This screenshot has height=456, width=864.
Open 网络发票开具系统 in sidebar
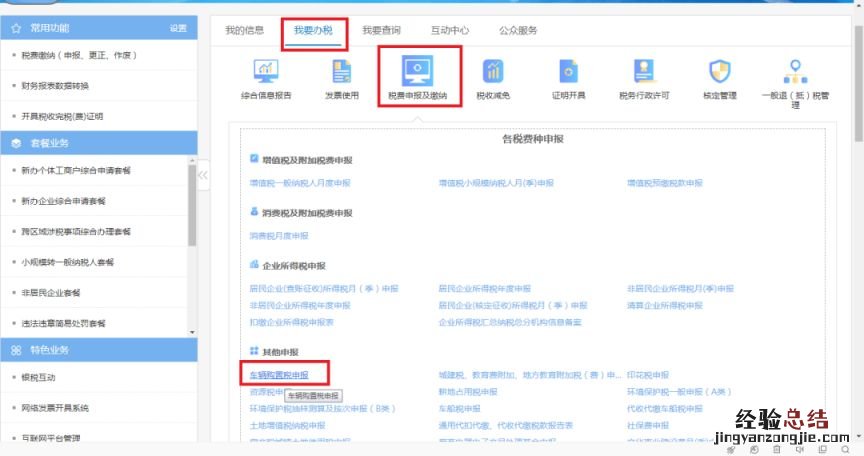[55, 408]
